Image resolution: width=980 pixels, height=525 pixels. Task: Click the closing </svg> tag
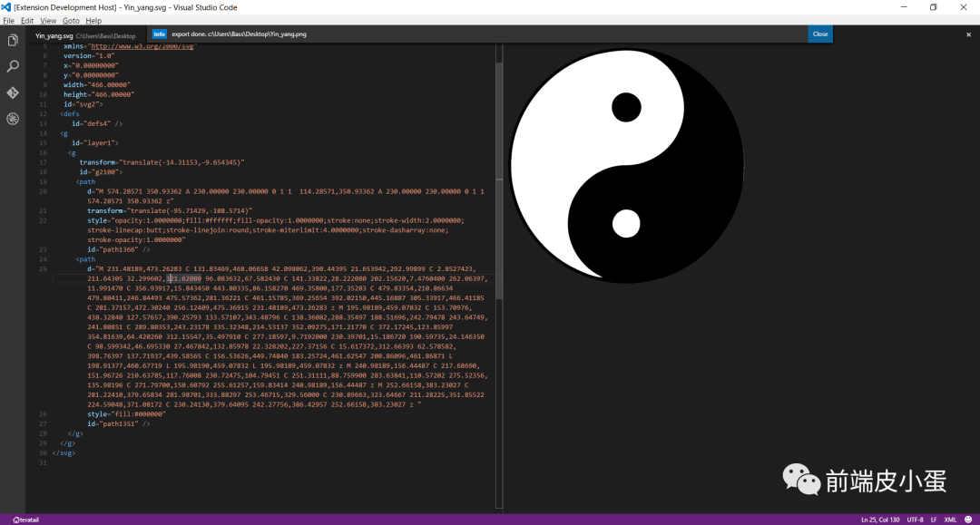pyautogui.click(x=64, y=453)
